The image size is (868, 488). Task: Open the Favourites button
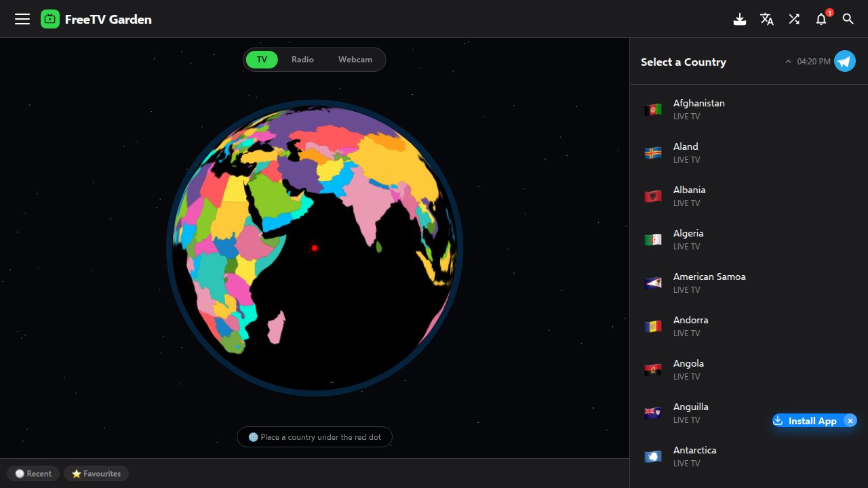coord(96,474)
